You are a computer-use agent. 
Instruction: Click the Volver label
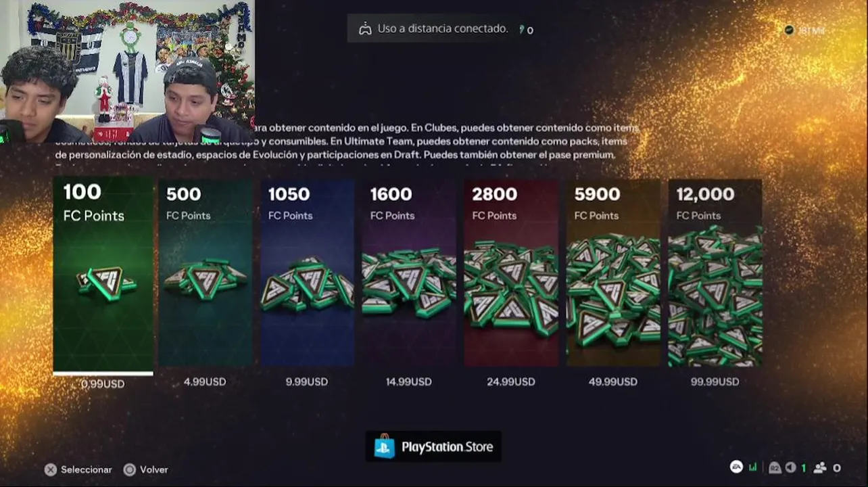pos(154,469)
